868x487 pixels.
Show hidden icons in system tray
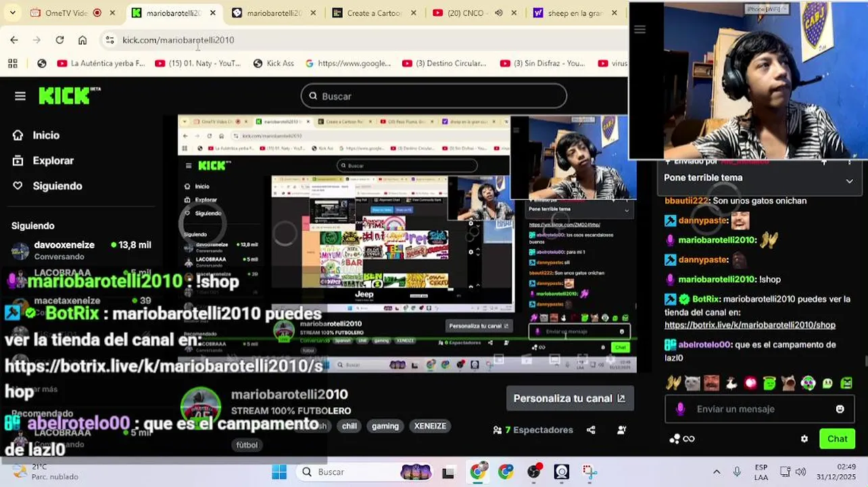coord(717,472)
